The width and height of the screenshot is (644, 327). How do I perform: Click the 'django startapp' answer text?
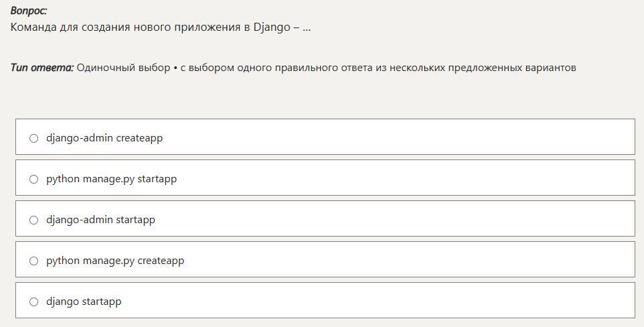tap(84, 302)
